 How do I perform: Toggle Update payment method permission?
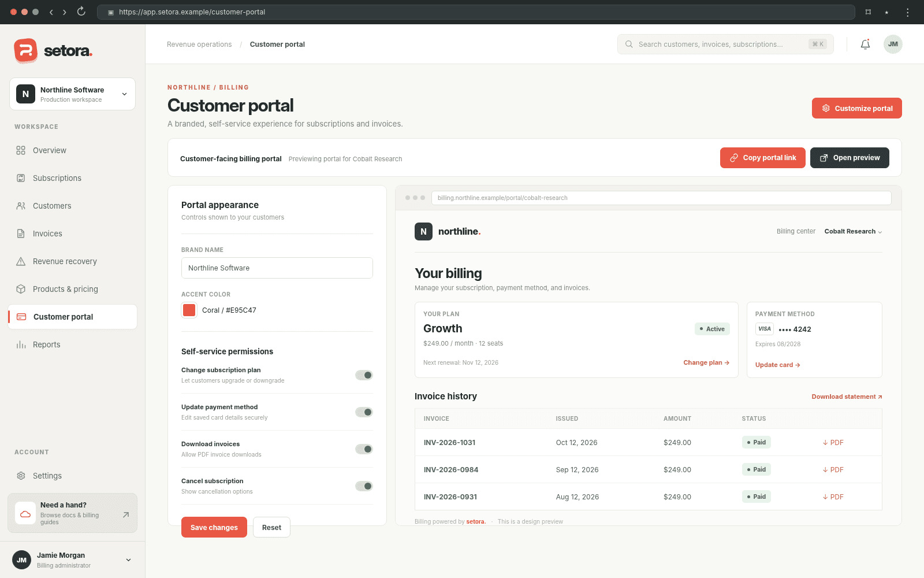pyautogui.click(x=364, y=412)
